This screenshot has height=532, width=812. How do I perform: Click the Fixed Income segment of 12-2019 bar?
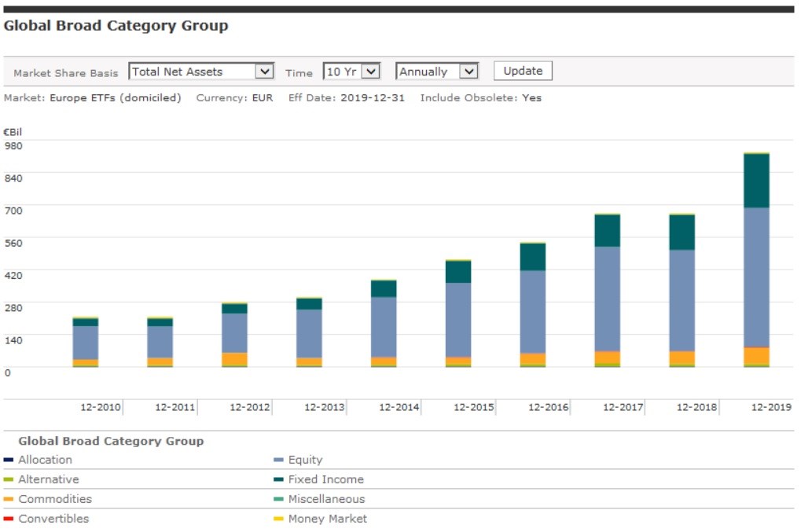[x=756, y=181]
